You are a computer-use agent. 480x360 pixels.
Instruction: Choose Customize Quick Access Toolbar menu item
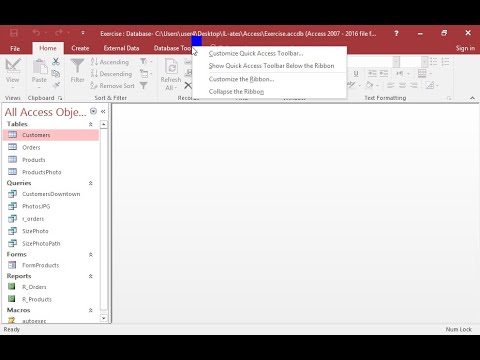[256, 53]
